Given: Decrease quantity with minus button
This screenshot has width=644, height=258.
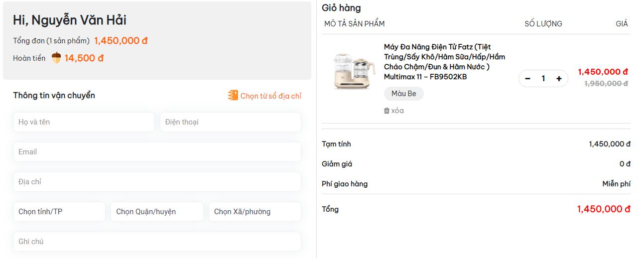Looking at the screenshot, I should tap(528, 79).
